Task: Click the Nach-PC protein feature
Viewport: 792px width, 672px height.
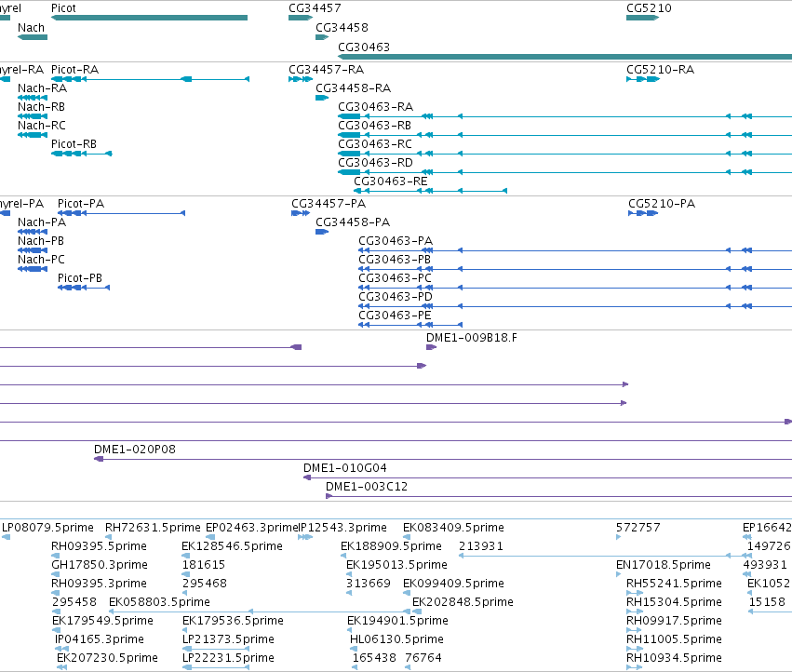Action: tap(33, 268)
